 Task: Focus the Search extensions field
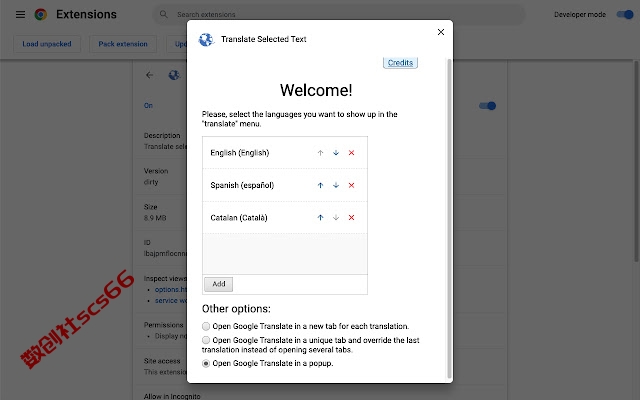tap(339, 15)
